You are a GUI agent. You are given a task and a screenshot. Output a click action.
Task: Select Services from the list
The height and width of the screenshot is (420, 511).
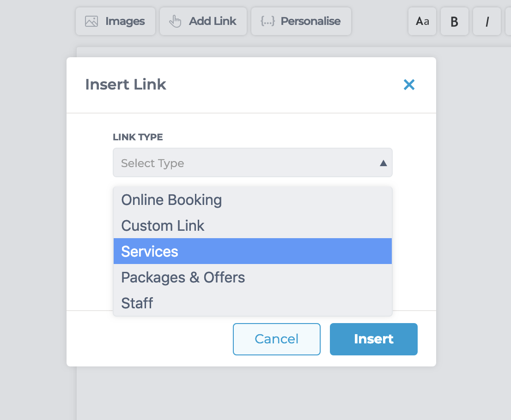[x=253, y=251]
